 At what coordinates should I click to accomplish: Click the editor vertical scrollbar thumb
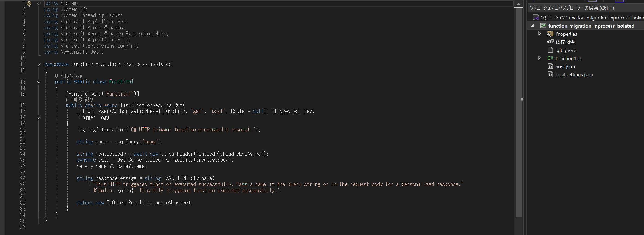click(x=518, y=112)
